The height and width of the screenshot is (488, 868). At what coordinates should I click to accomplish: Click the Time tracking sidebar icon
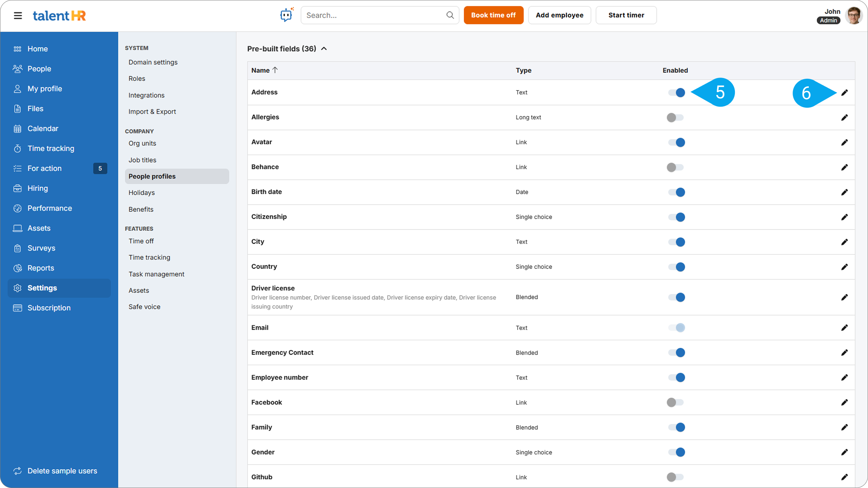[17, 148]
